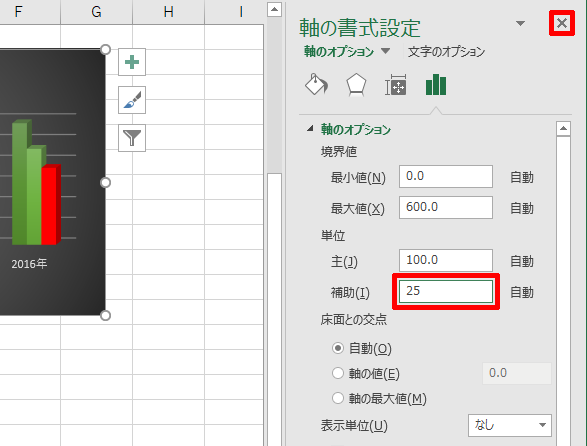This screenshot has width=587, height=446.
Task: Click the chart's middle-right resize handle
Action: coord(106,182)
